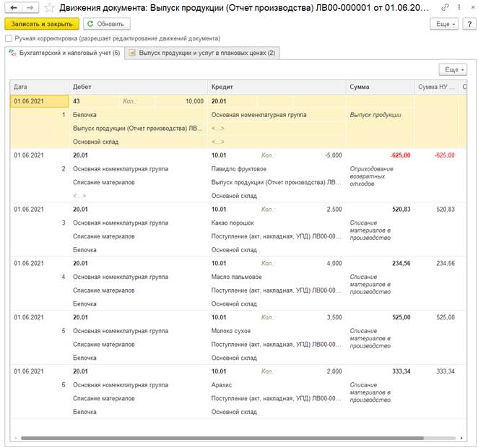Click the scrollbar left arrow
478x448 pixels.
(15, 438)
